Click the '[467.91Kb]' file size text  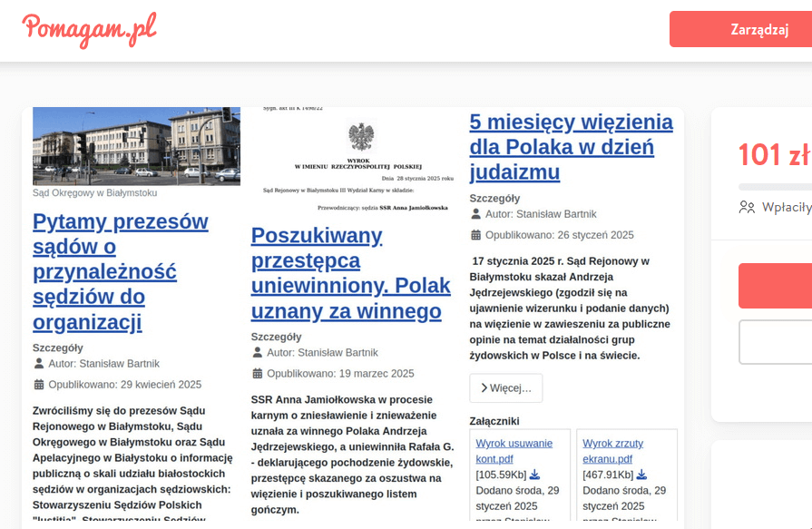(608, 475)
